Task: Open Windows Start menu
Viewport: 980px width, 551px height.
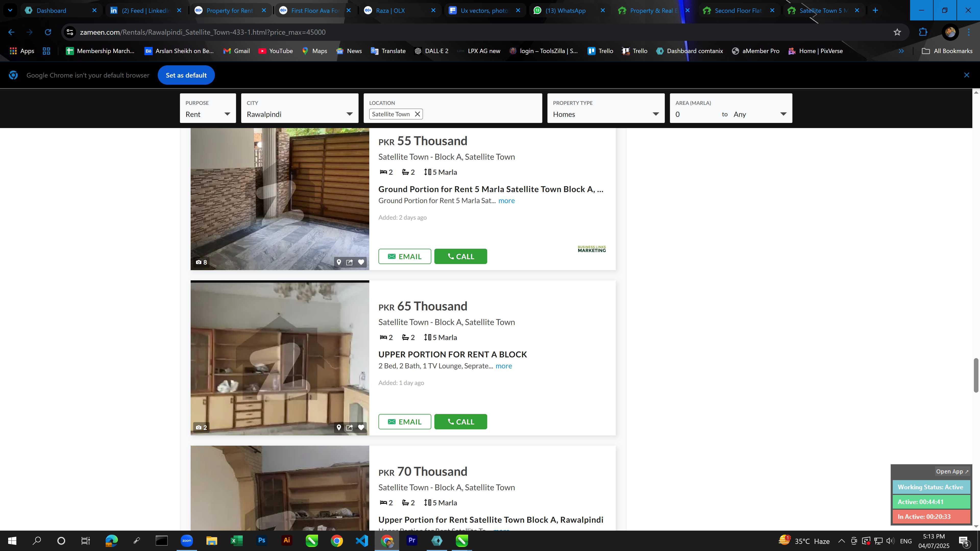Action: (x=12, y=540)
